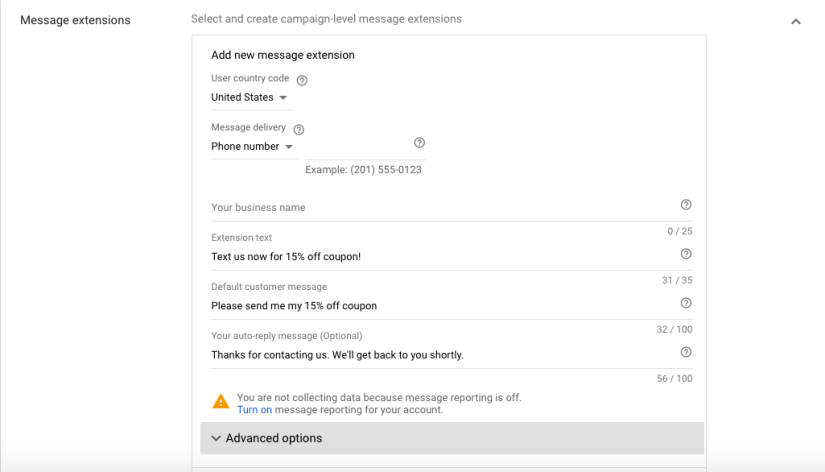Image resolution: width=825 pixels, height=472 pixels.
Task: Click the auto-reply message text field
Action: tap(440, 355)
